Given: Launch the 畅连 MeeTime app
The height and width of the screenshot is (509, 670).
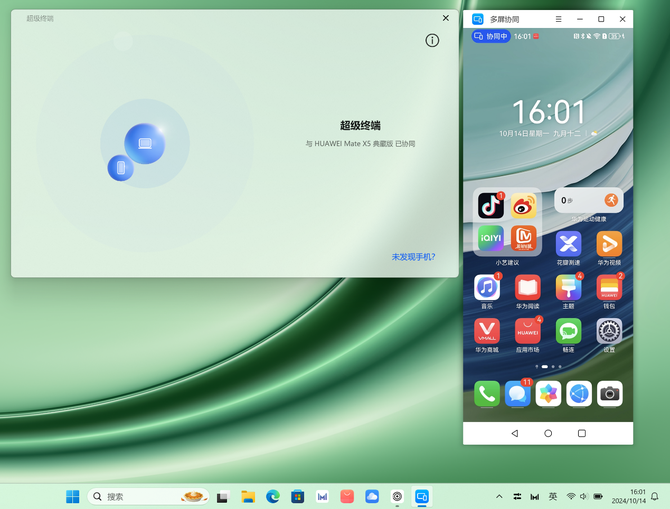Looking at the screenshot, I should coord(568,331).
